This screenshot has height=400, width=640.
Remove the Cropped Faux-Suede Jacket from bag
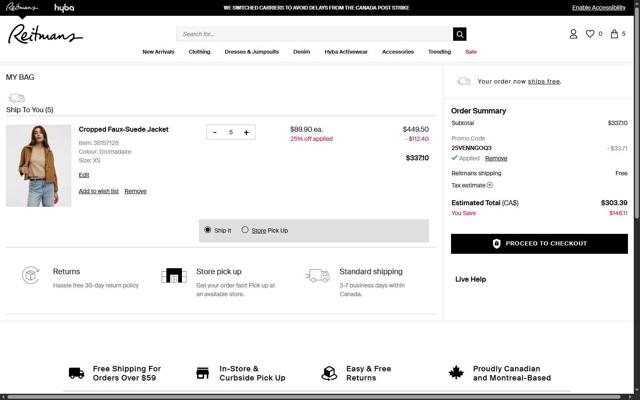(x=135, y=191)
